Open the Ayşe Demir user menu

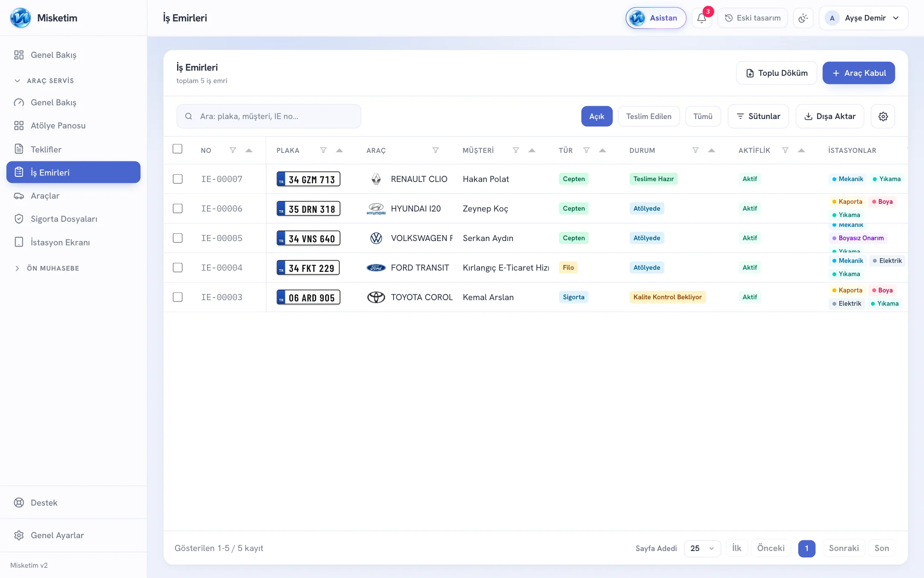coord(863,18)
